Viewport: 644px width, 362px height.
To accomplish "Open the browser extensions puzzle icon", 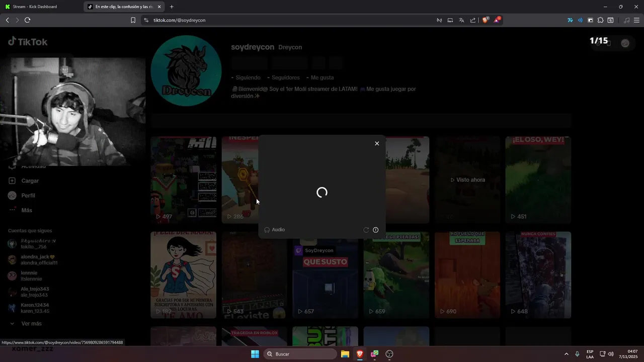I will (x=600, y=20).
